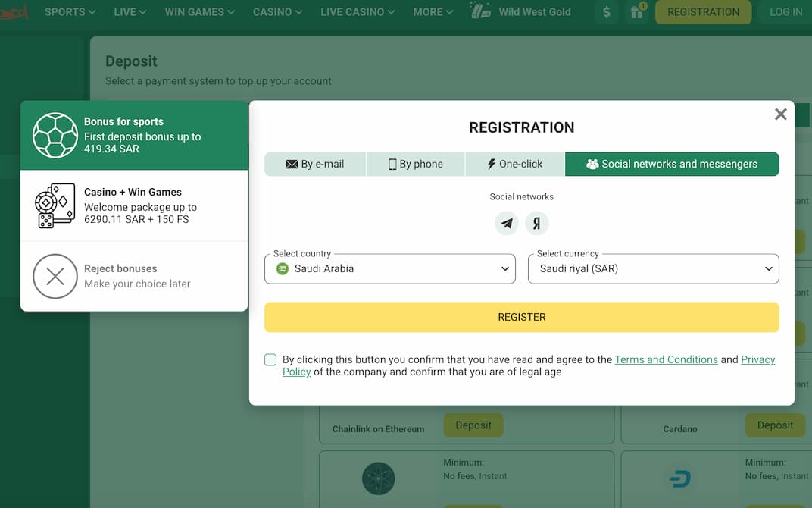Switch to the By phone tab

coord(416,165)
